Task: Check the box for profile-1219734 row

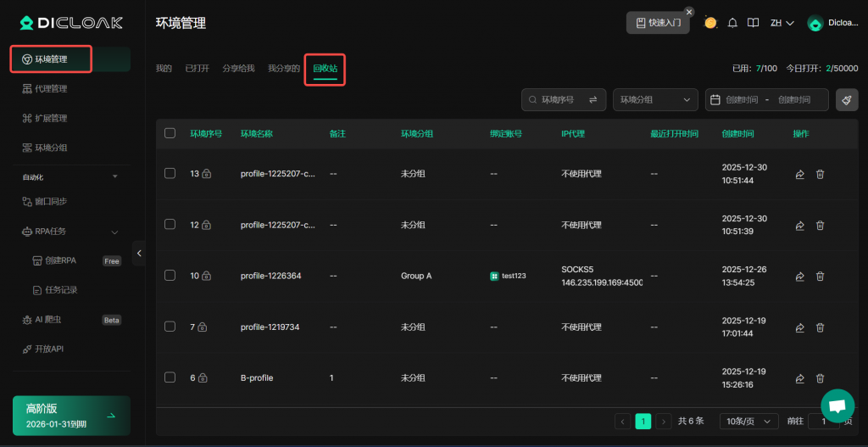Action: pos(170,327)
